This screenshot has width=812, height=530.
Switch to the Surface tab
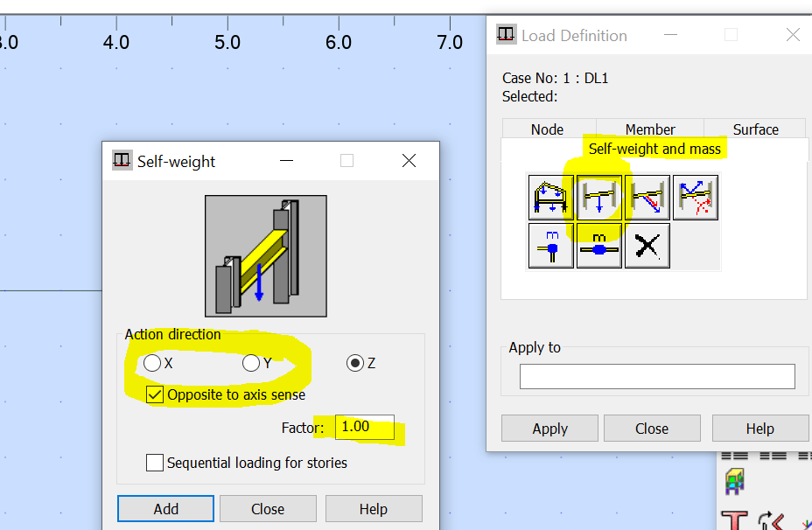click(x=754, y=129)
